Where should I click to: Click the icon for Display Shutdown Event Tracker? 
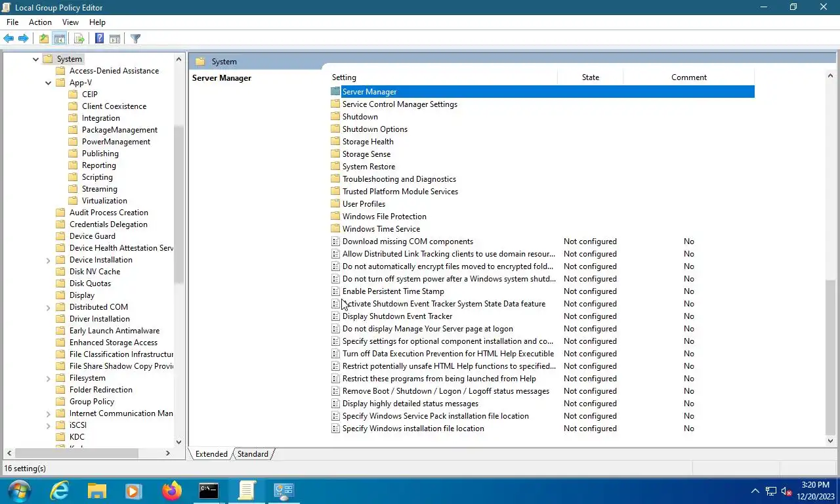click(335, 316)
